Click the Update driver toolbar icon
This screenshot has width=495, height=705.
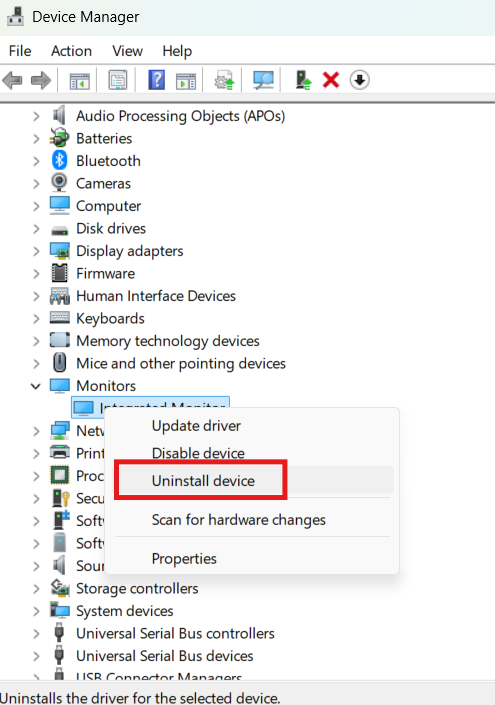click(x=224, y=80)
